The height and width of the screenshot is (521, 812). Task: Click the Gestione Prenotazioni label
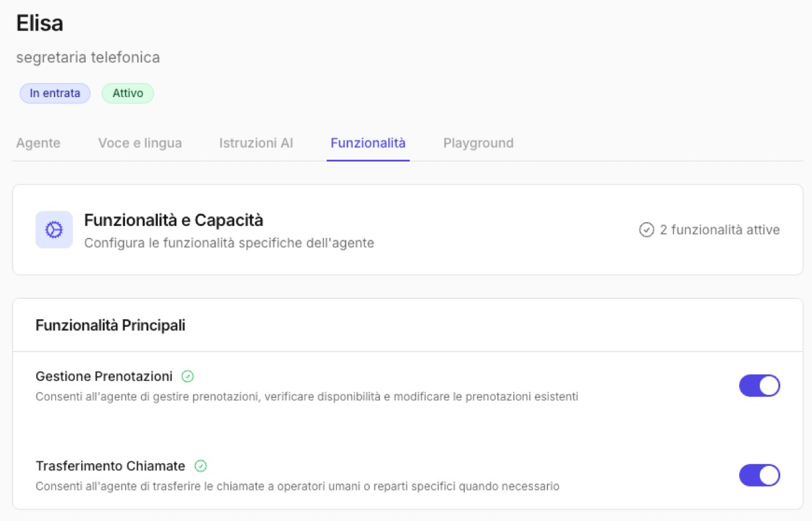pos(104,376)
